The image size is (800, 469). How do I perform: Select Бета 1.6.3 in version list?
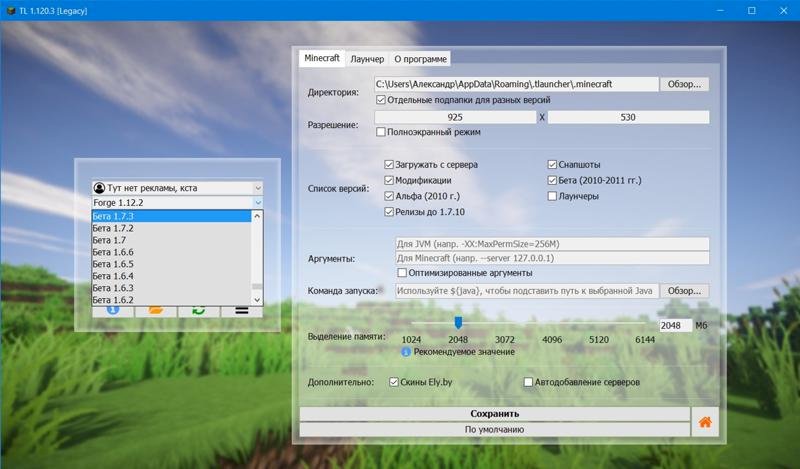click(171, 288)
